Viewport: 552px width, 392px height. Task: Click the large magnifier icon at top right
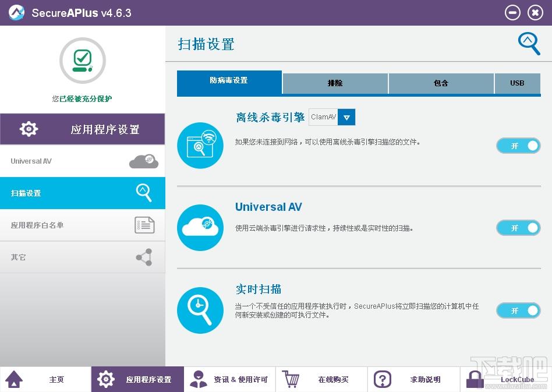pos(529,44)
